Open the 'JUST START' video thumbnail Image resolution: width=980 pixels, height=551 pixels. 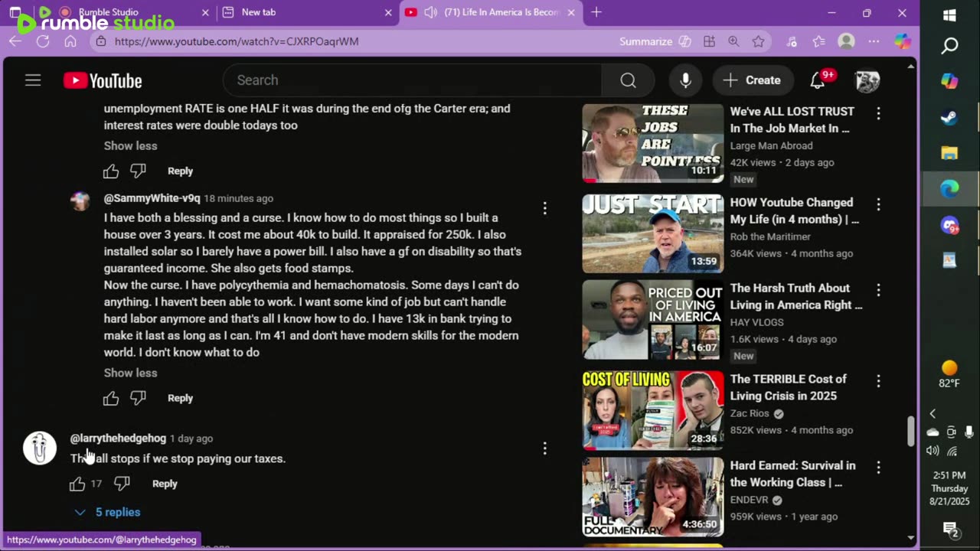(652, 233)
